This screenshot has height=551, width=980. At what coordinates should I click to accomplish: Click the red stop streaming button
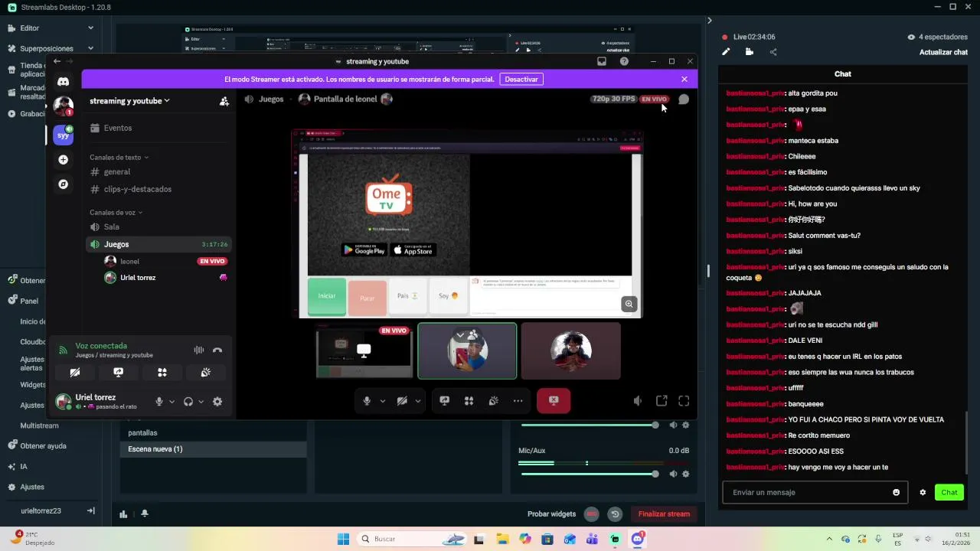pyautogui.click(x=554, y=400)
